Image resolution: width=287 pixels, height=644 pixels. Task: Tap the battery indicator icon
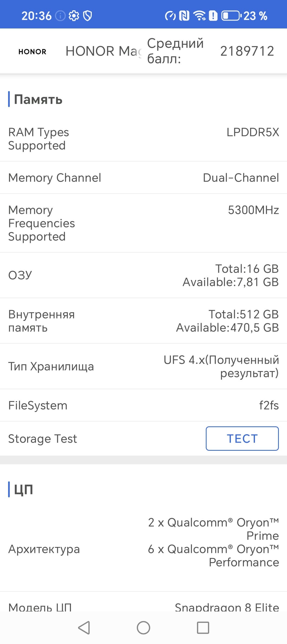(230, 16)
